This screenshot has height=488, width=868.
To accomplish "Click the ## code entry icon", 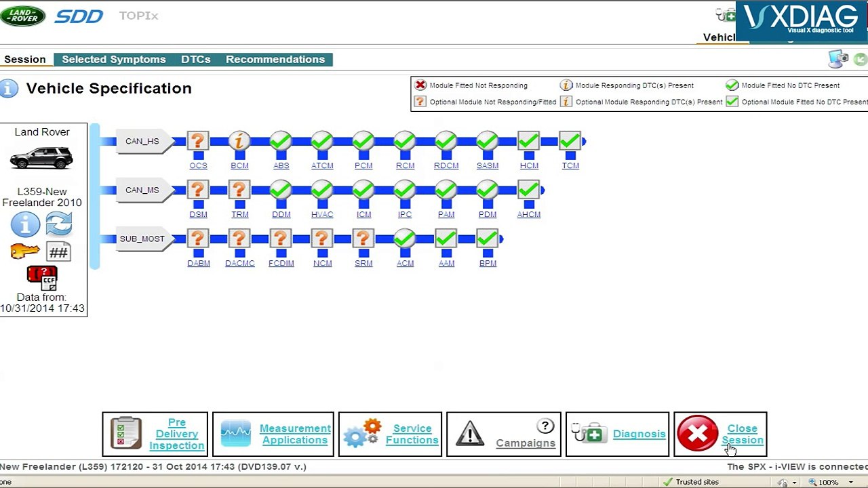I will point(58,252).
